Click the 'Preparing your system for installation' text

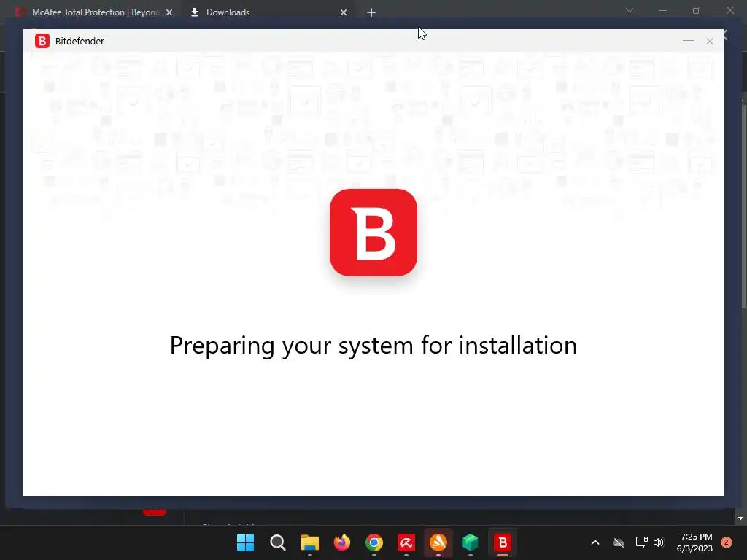coord(373,346)
